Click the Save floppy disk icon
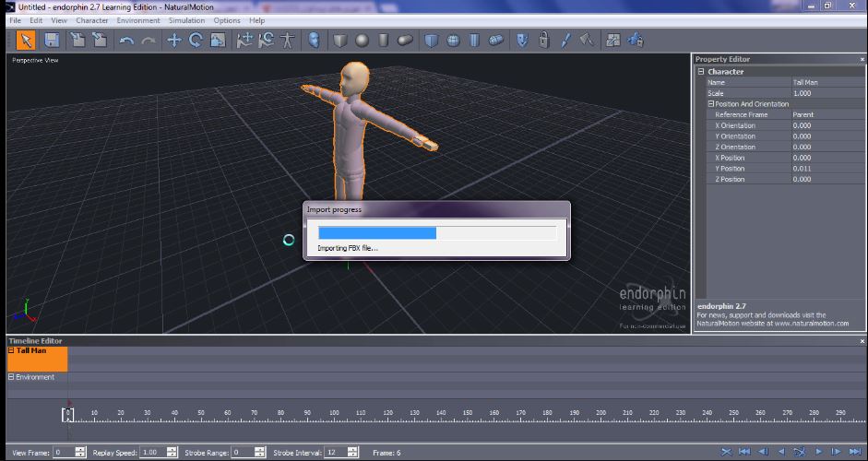 coord(52,41)
